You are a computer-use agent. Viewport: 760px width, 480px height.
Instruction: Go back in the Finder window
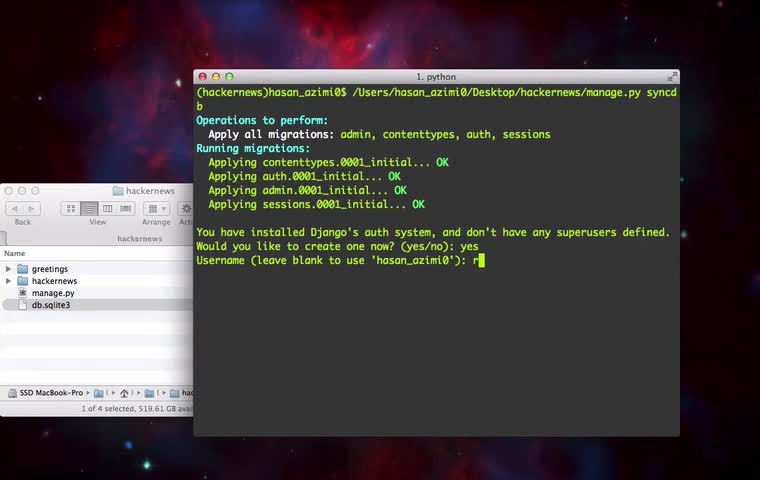point(15,208)
